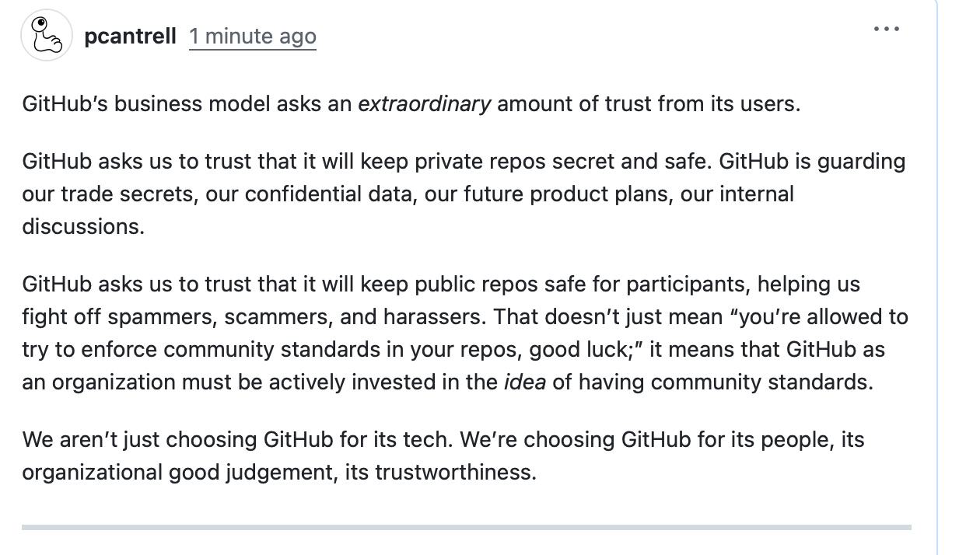The image size is (980, 555).
Task: Click the gray horizontal divider below comment
Action: 466,527
